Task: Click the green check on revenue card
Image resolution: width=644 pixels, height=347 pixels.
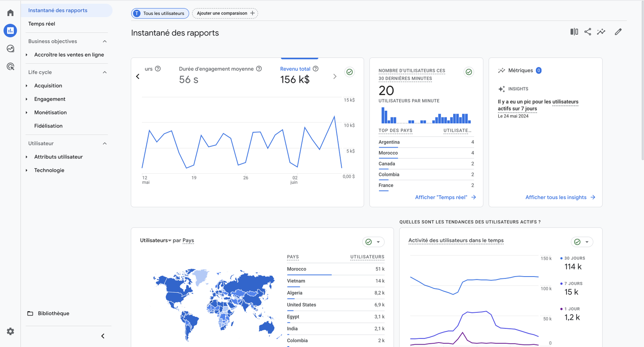Action: click(350, 72)
